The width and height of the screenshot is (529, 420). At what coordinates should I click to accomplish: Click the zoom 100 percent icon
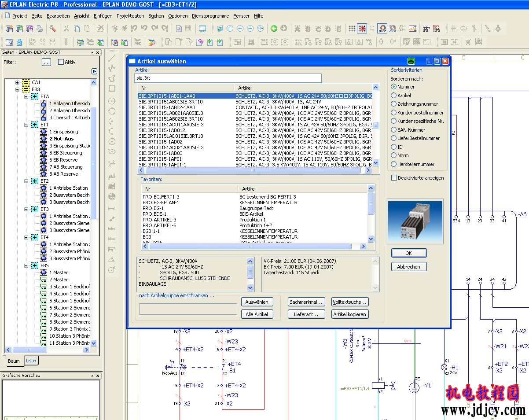click(x=260, y=29)
